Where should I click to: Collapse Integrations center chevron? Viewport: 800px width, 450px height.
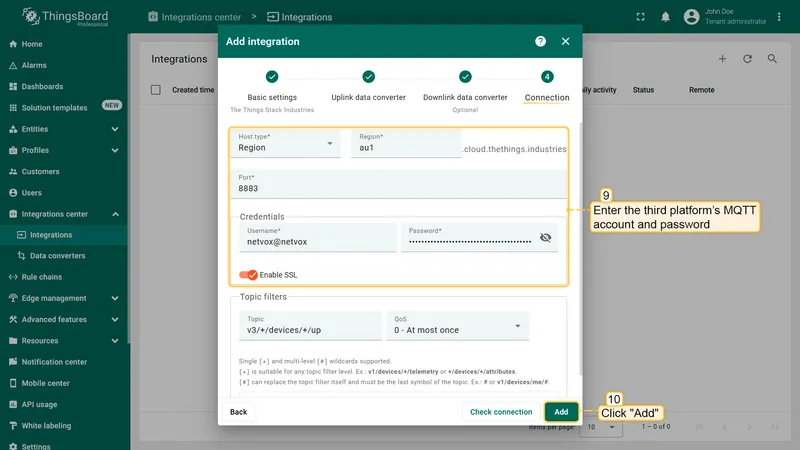pyautogui.click(x=115, y=214)
